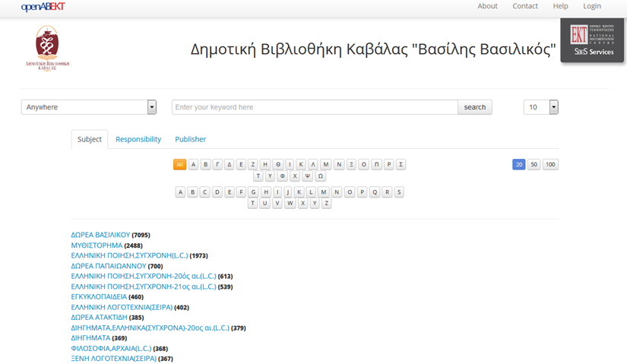Filter subjects by Greek letter Π

pyautogui.click(x=376, y=164)
